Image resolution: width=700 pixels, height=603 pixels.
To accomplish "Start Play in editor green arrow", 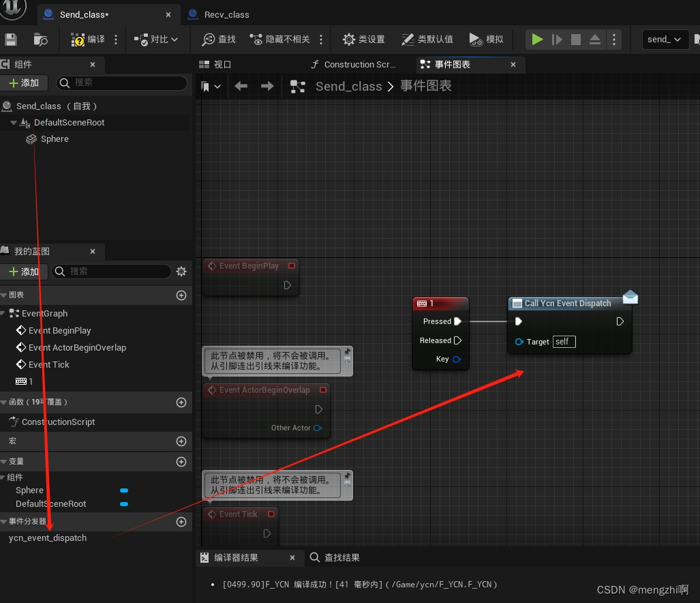I will 537,40.
